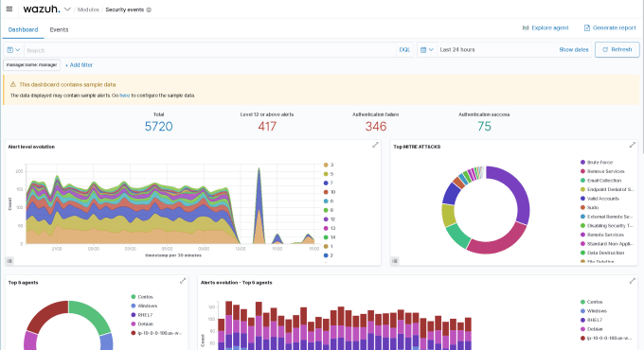This screenshot has height=350, width=644.
Task: Select External Remote Se... legend entry
Action: (x=607, y=217)
